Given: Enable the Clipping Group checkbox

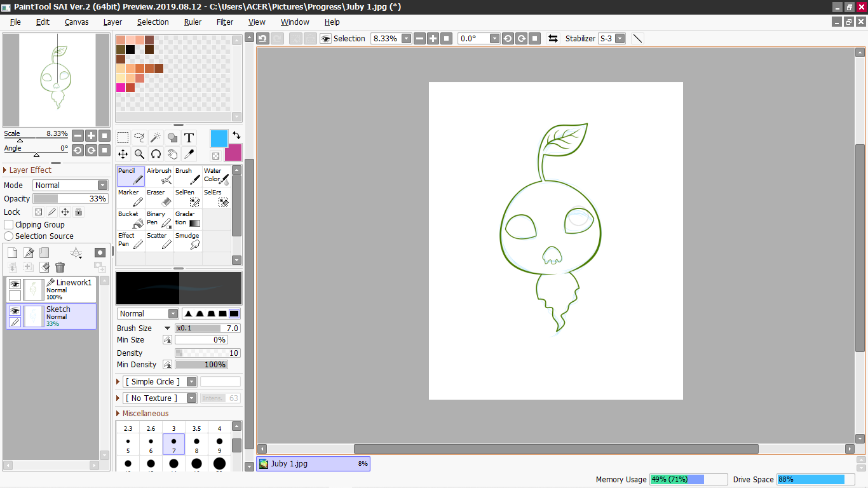Looking at the screenshot, I should click(9, 224).
